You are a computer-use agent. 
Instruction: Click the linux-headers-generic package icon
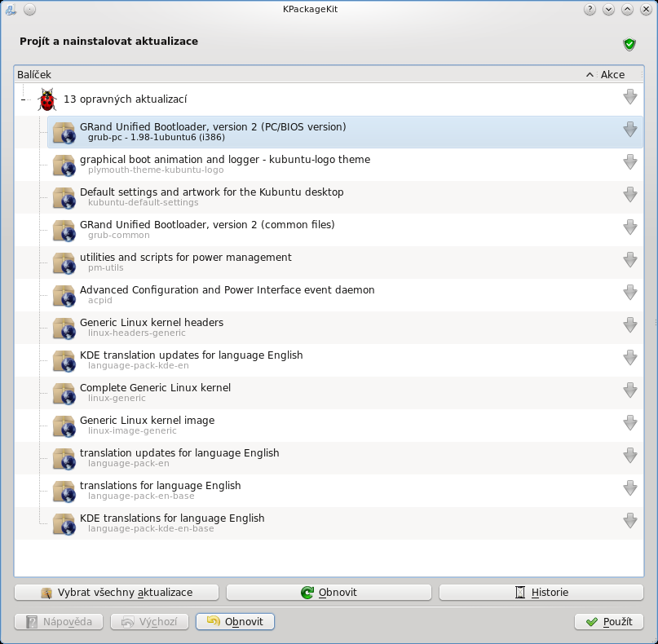[64, 328]
